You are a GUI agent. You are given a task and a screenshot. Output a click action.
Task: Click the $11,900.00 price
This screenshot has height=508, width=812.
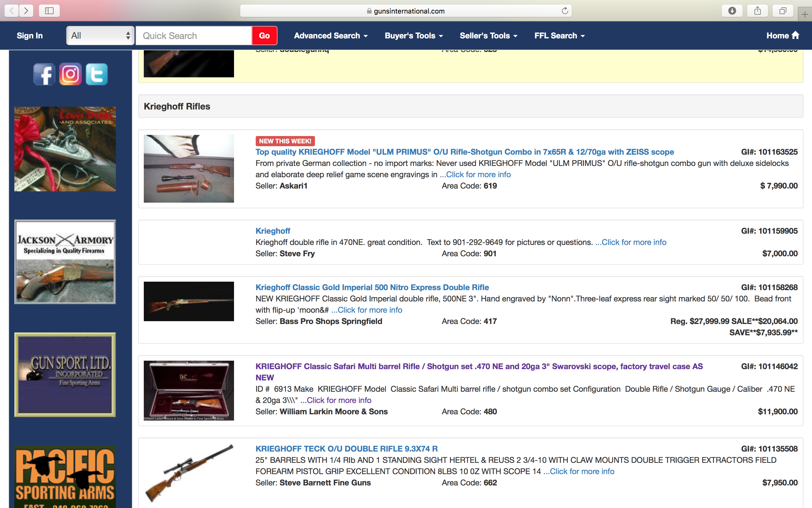tap(778, 411)
